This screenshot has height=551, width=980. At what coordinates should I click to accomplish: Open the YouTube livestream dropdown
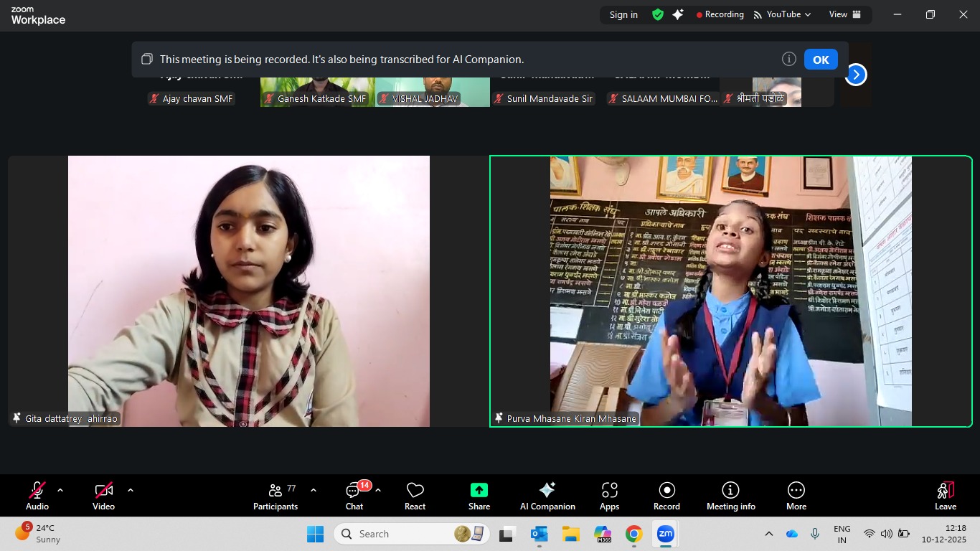click(x=782, y=14)
